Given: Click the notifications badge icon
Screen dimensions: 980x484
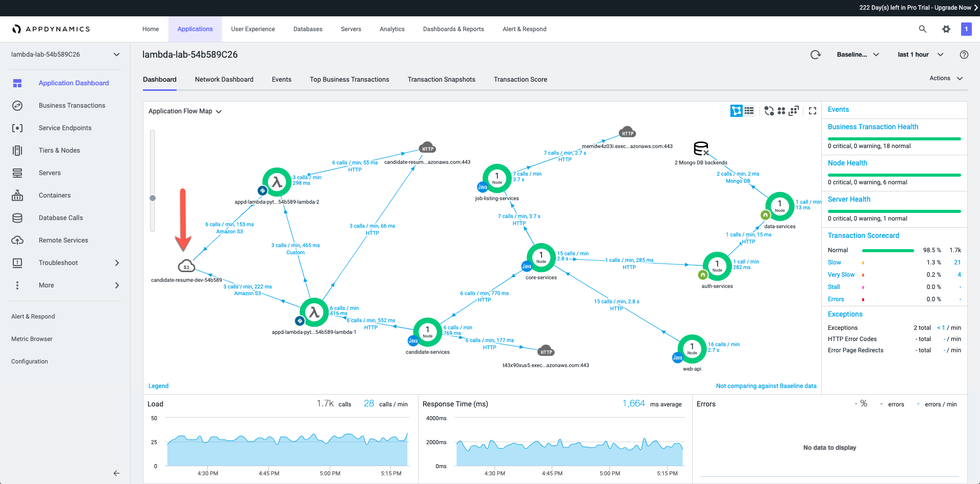Looking at the screenshot, I should click(966, 29).
